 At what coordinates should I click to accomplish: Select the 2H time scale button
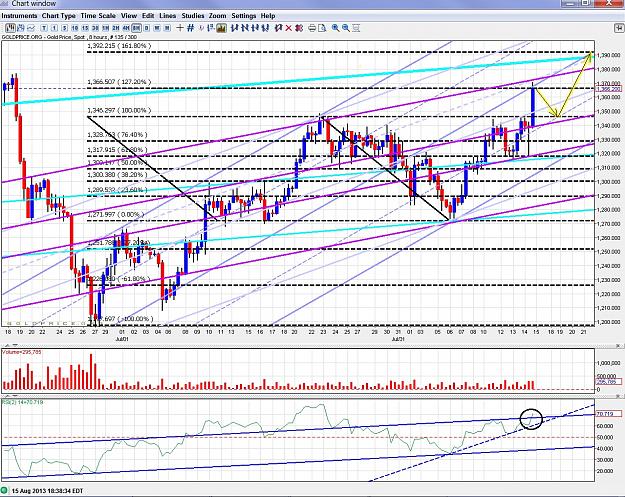pyautogui.click(x=116, y=28)
